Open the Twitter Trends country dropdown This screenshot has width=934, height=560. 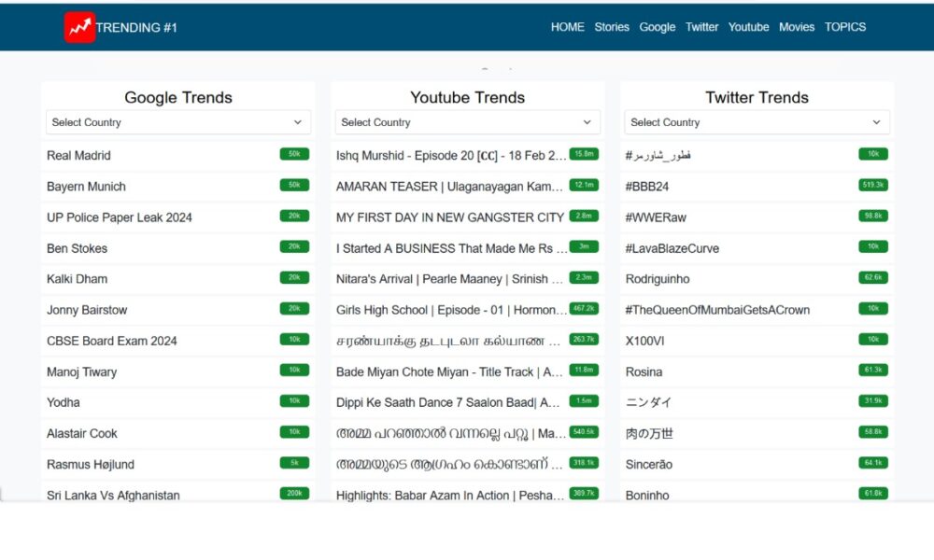pos(757,122)
